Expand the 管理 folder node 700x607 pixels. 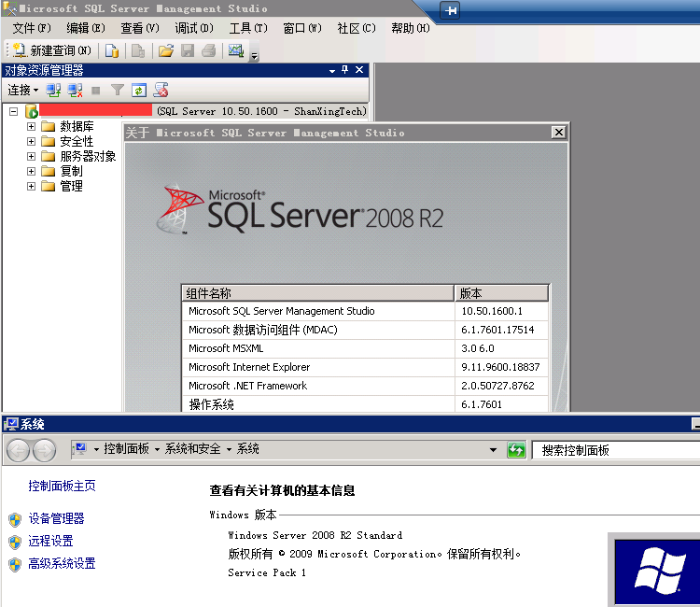(31, 186)
